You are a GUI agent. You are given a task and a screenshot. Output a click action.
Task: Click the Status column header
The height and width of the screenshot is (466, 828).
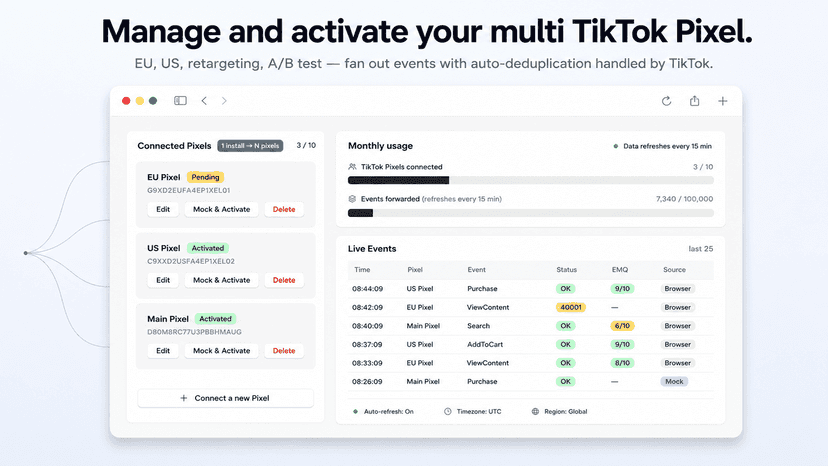[x=567, y=269]
